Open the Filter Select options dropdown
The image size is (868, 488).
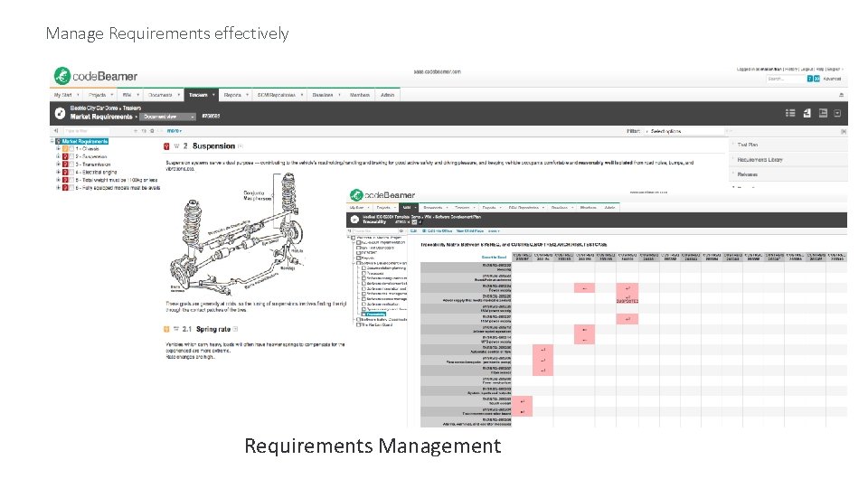684,131
